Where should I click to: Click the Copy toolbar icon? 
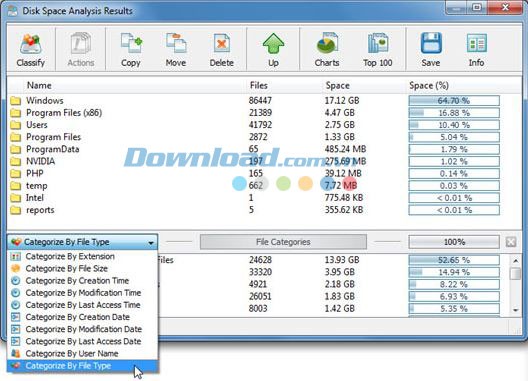131,49
